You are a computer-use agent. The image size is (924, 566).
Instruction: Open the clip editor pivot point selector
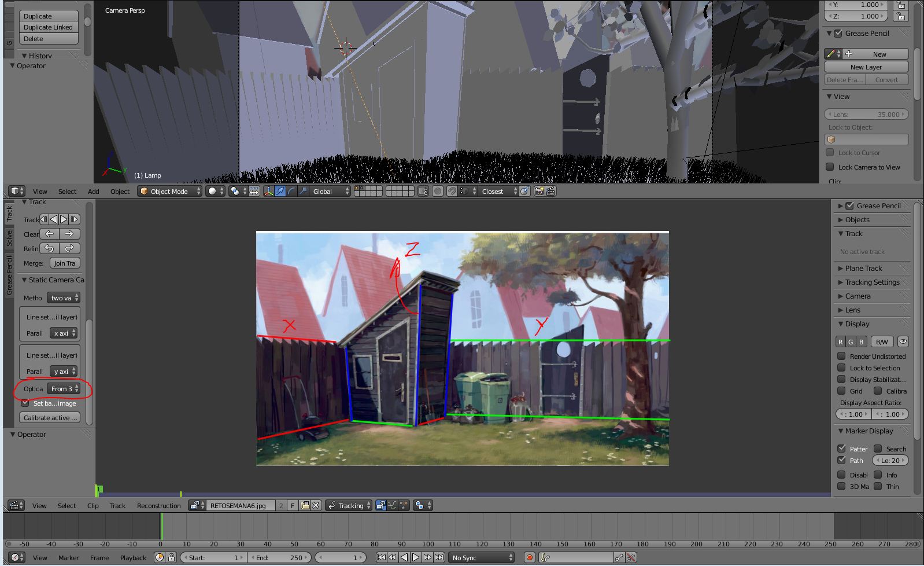423,505
